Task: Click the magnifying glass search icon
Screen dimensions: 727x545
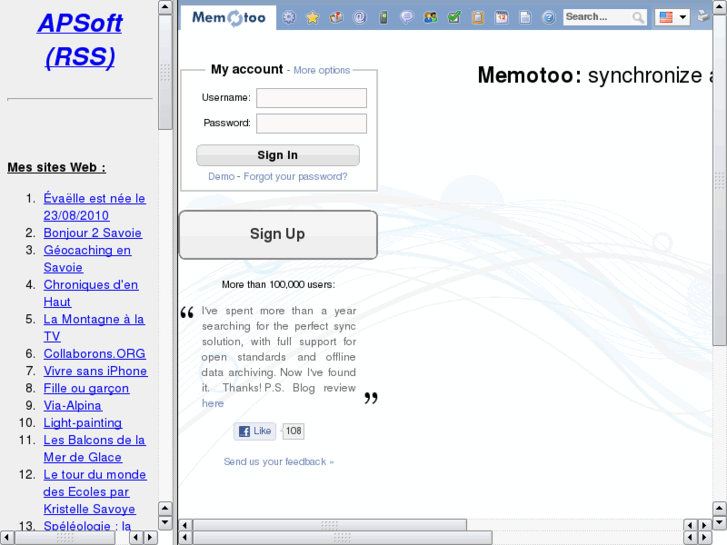Action: [638, 18]
